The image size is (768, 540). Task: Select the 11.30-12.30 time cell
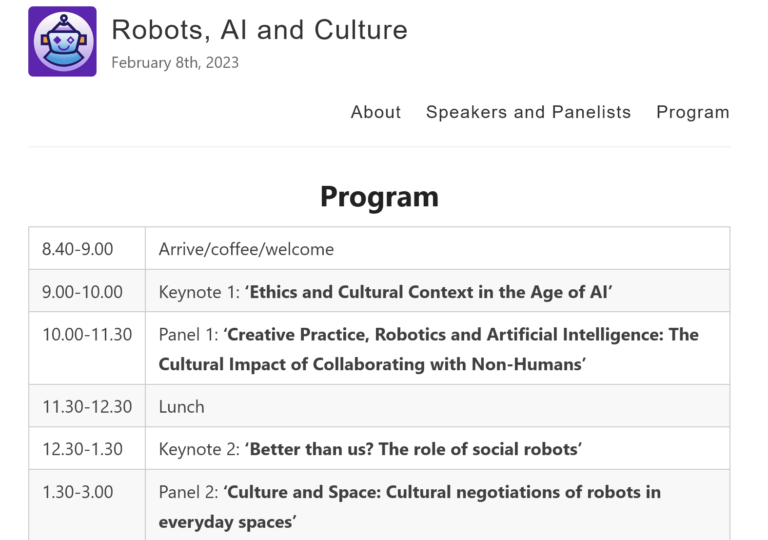(x=87, y=406)
